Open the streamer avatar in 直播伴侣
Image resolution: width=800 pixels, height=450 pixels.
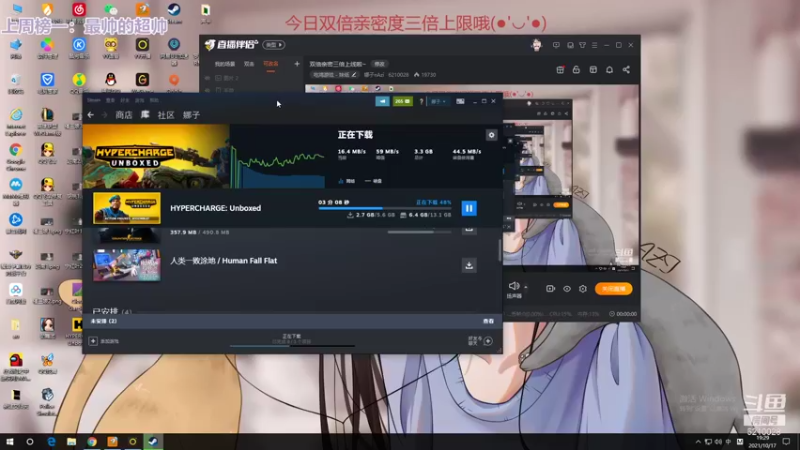click(536, 45)
